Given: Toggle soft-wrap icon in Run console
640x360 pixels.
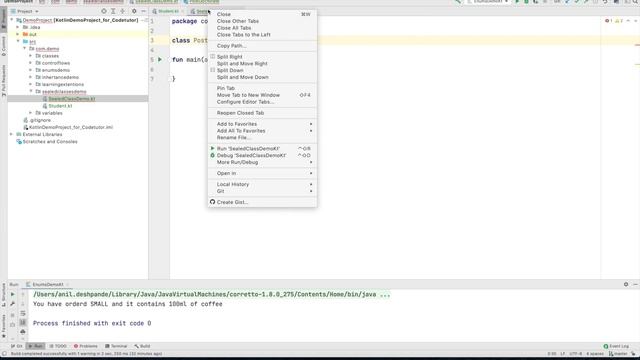Looking at the screenshot, I should click(23, 313).
